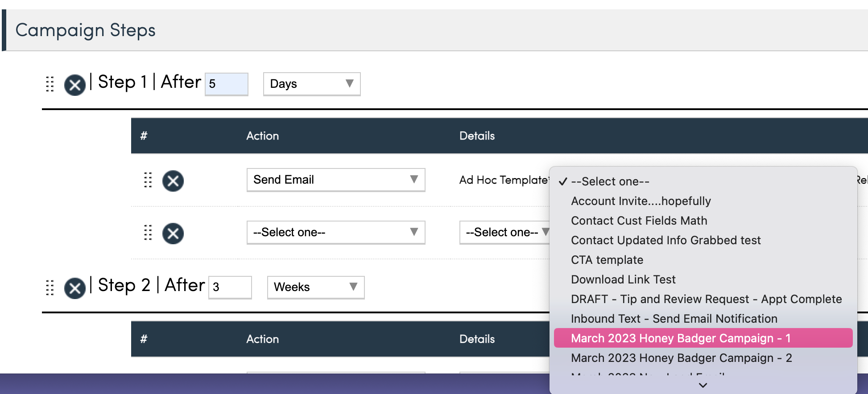Remove Step 2 using its X icon
Image resolution: width=868 pixels, height=394 pixels.
point(75,288)
